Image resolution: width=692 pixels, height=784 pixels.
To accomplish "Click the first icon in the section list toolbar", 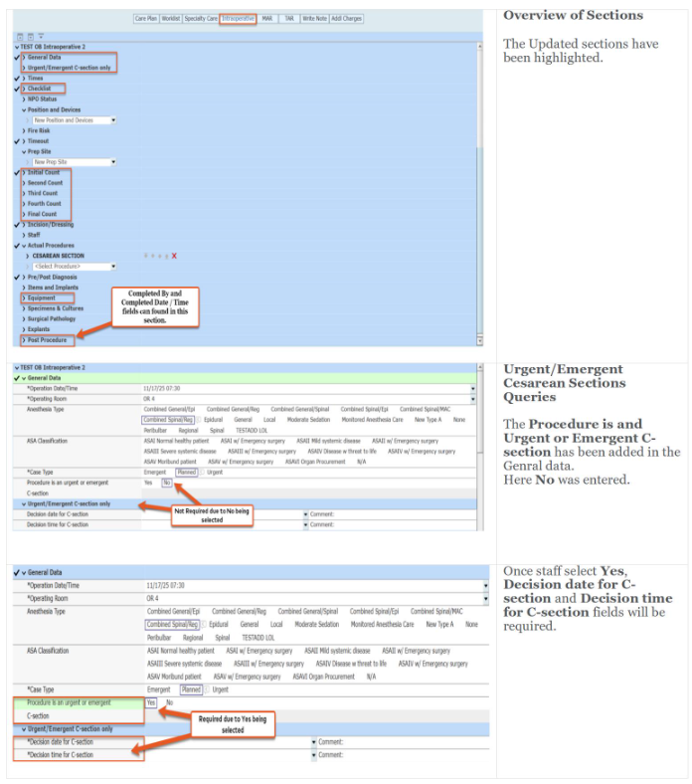I will coord(20,37).
